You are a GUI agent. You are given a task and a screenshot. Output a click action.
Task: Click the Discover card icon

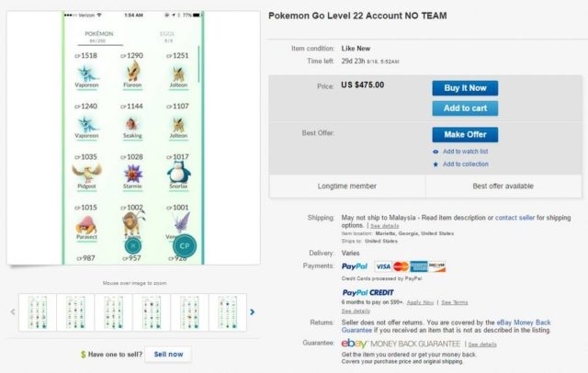(x=436, y=266)
